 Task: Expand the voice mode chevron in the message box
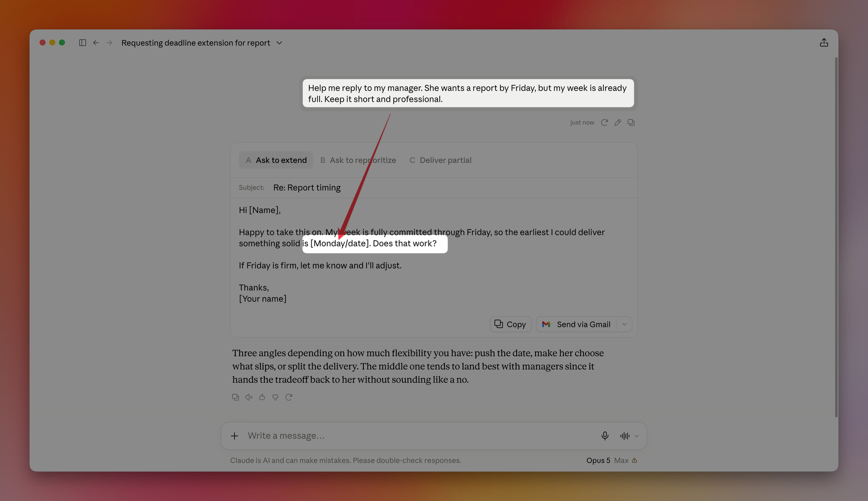[x=636, y=436]
